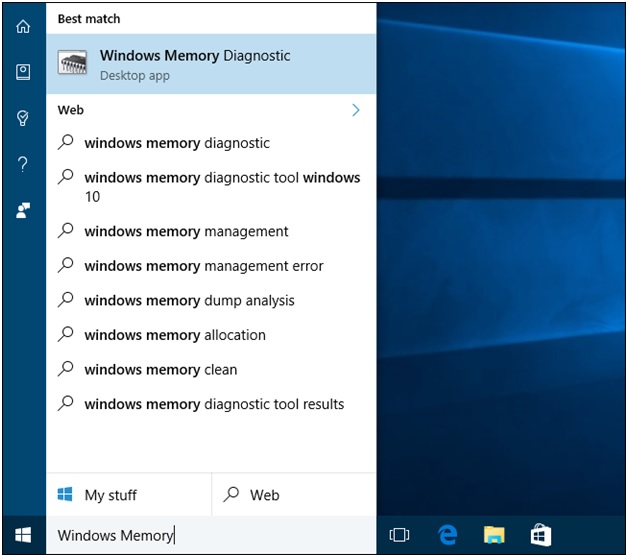Screen dimensions: 628x557
Task: Click the Windows Start button
Action: click(23, 535)
